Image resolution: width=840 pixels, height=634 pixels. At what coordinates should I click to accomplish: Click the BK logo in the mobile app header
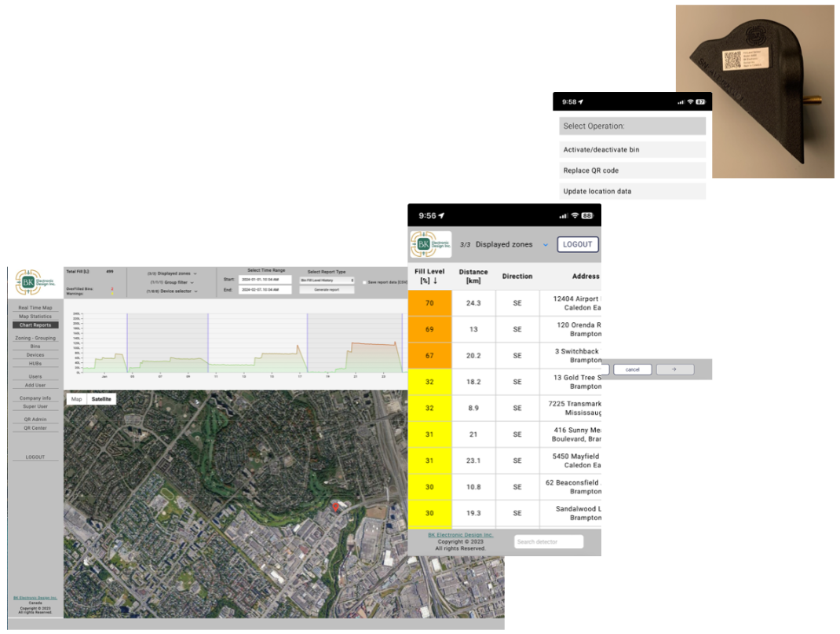pyautogui.click(x=430, y=244)
